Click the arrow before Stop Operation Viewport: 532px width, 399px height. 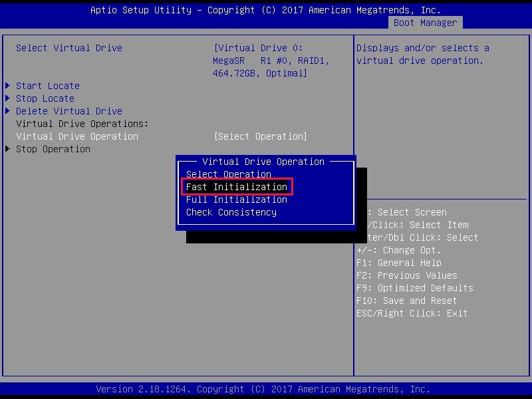pos(7,149)
